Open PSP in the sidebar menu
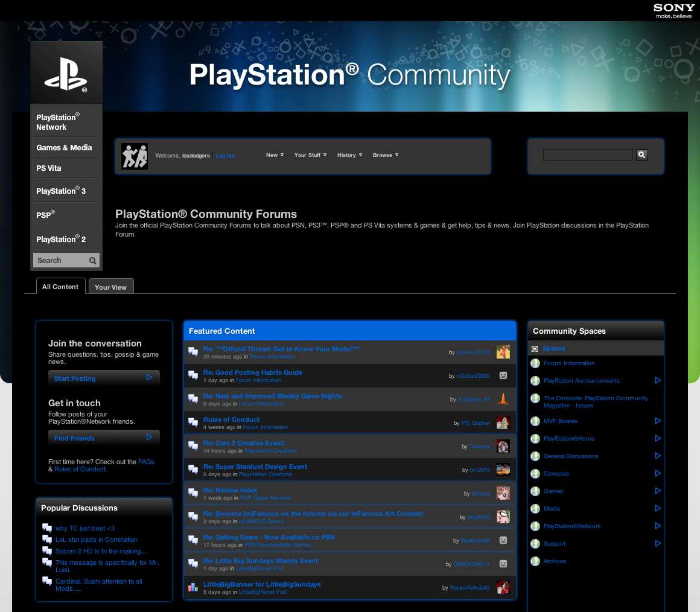 (x=45, y=214)
